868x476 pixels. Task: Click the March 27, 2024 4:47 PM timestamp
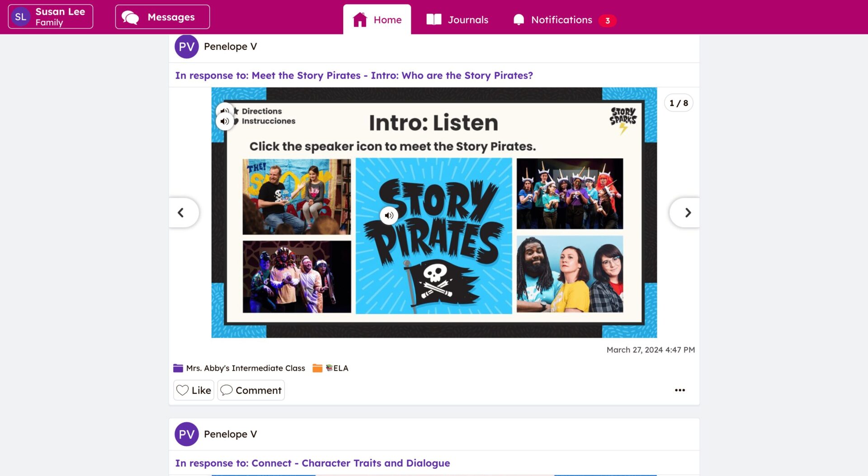tap(651, 350)
